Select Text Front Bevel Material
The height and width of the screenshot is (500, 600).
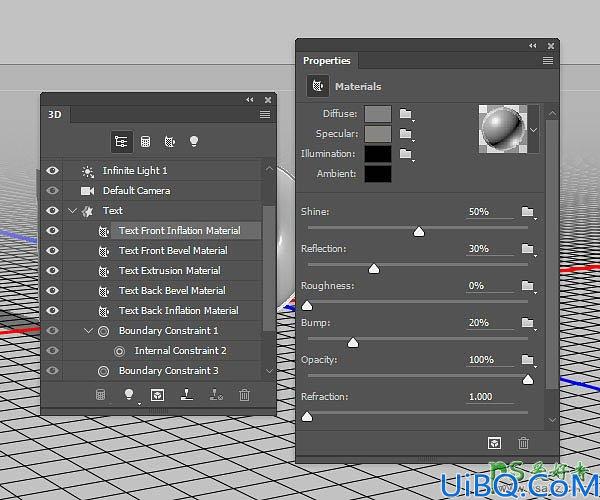pos(163,251)
